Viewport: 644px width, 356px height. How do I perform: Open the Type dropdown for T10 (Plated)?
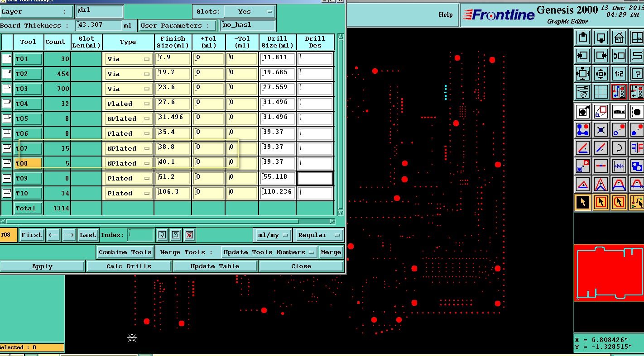point(128,193)
